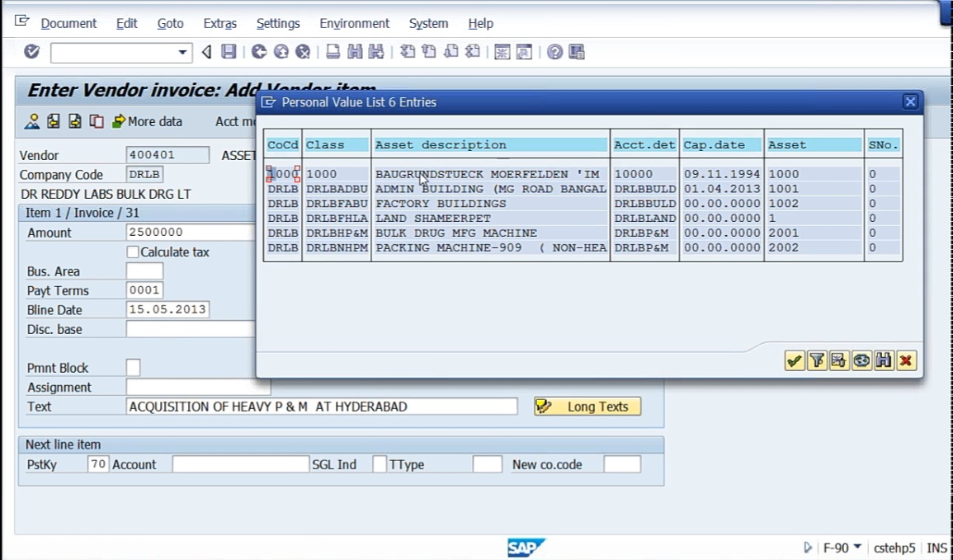Screen dimensions: 953x560
Task: Click the red X Cancel icon in dialog
Action: coord(906,360)
